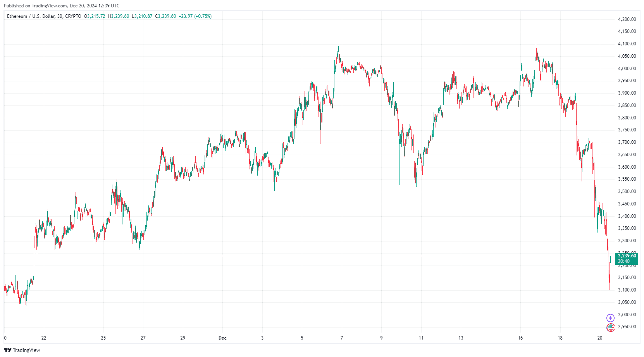
Task: Click the 3,700.00 price axis label
Action: (x=627, y=142)
